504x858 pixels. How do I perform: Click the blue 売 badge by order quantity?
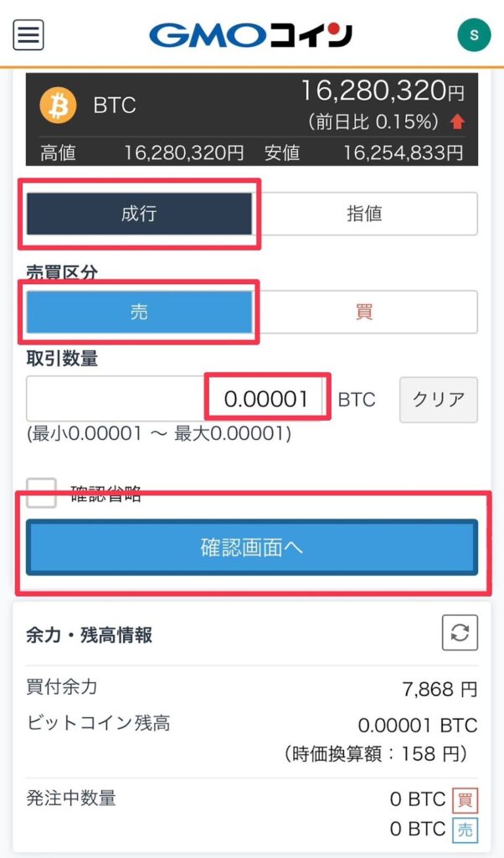click(465, 830)
